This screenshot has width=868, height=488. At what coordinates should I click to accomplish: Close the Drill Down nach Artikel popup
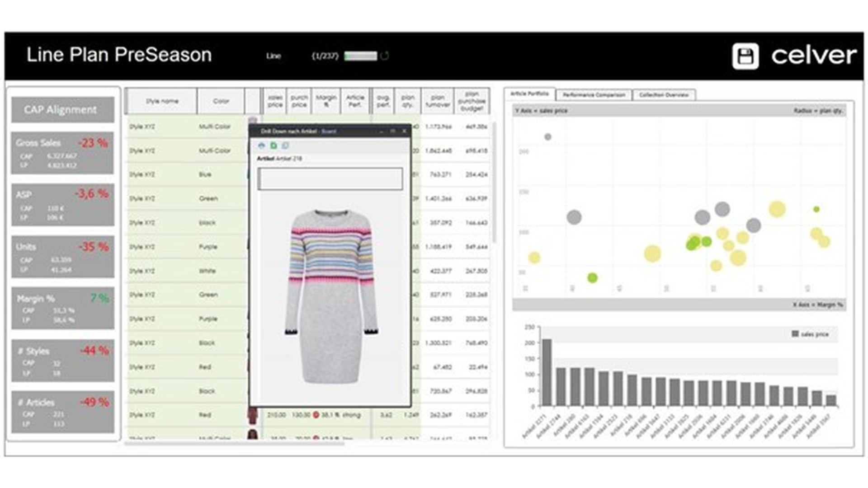[x=404, y=131]
